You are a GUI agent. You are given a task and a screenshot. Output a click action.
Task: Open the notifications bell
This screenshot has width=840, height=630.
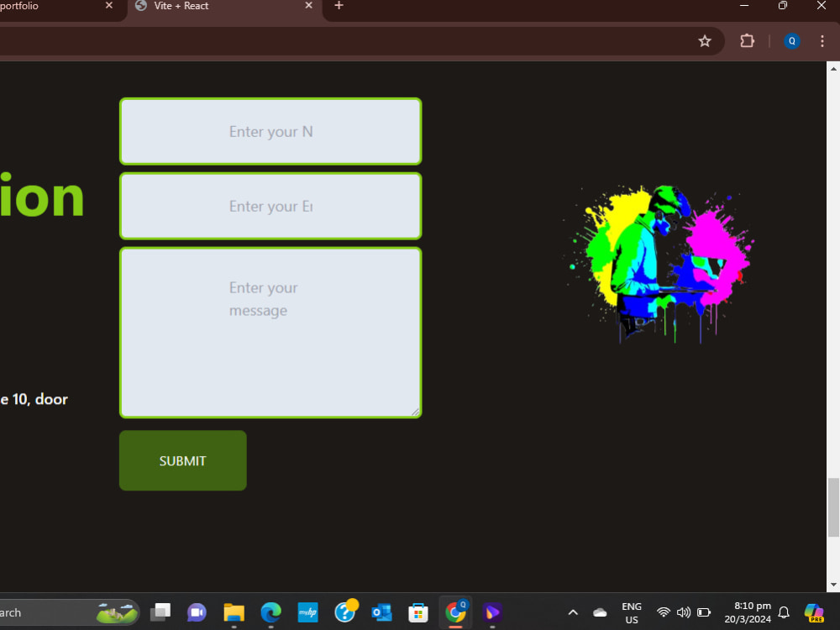click(x=784, y=612)
